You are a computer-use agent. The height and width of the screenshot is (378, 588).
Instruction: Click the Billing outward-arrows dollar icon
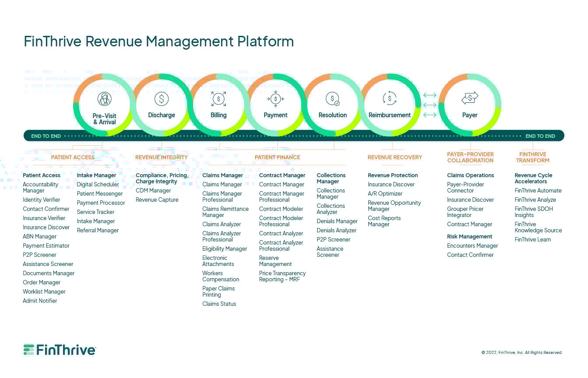point(218,99)
